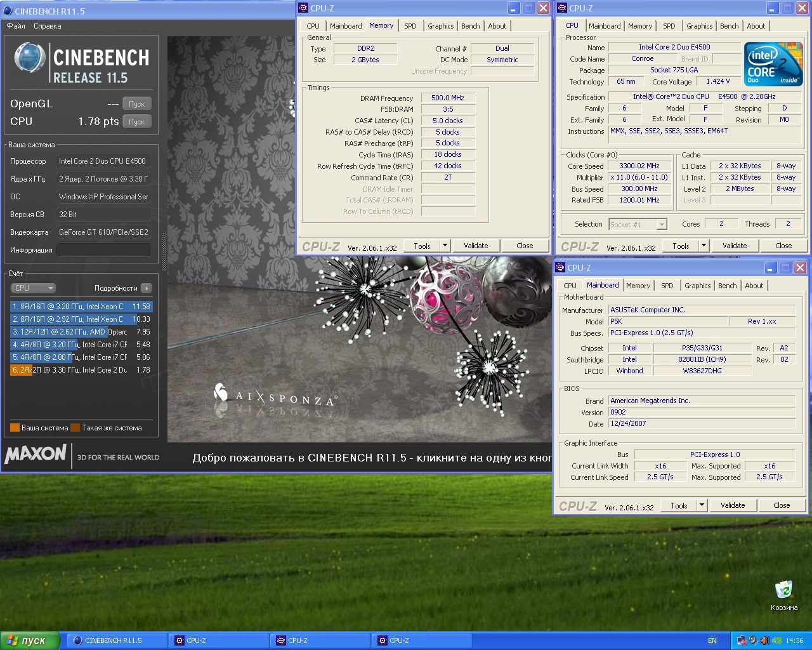Screen dimensions: 812x650
Task: Click the CPU-Z Memory window title icon
Action: point(303,8)
